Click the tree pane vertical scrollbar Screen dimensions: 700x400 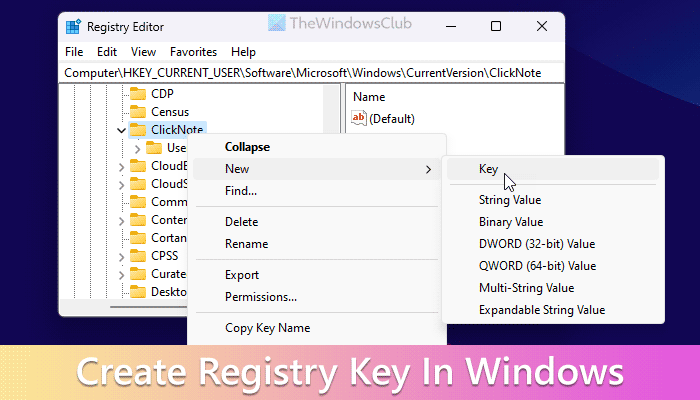tap(332, 109)
